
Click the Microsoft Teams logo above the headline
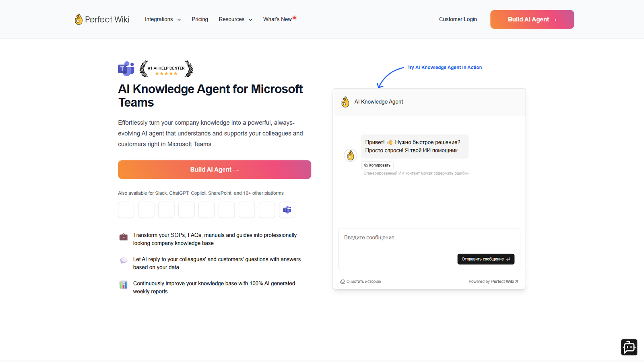(x=126, y=69)
